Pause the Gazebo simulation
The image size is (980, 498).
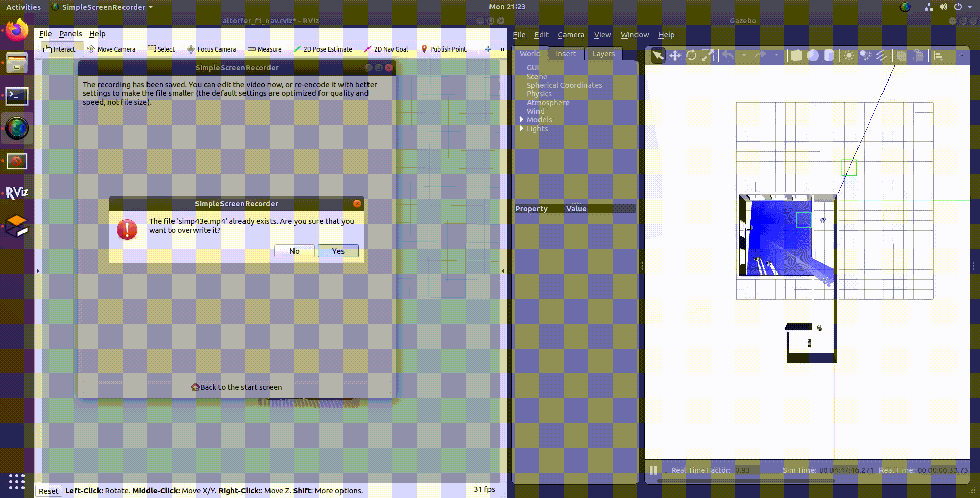tap(653, 470)
